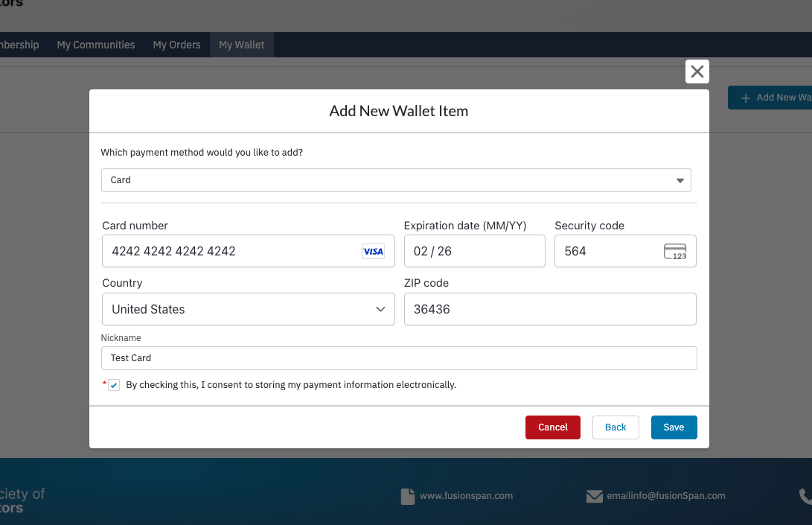This screenshot has height=525, width=812.
Task: Click the document icon beside www.fusionspan.com
Action: click(x=408, y=496)
